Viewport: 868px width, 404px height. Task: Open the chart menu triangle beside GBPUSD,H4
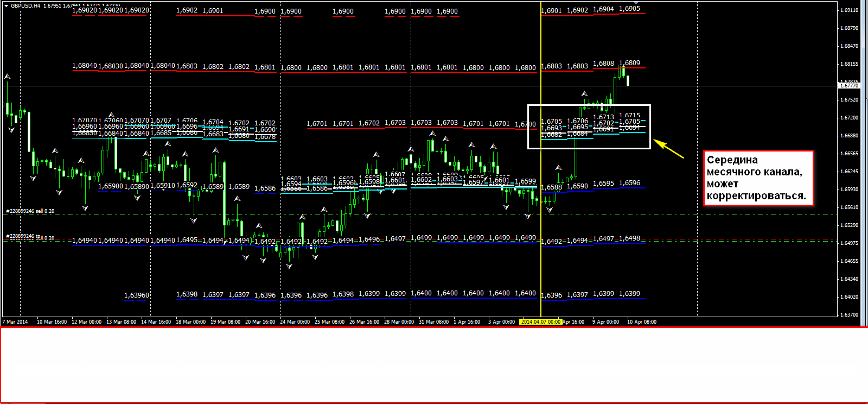click(6, 5)
